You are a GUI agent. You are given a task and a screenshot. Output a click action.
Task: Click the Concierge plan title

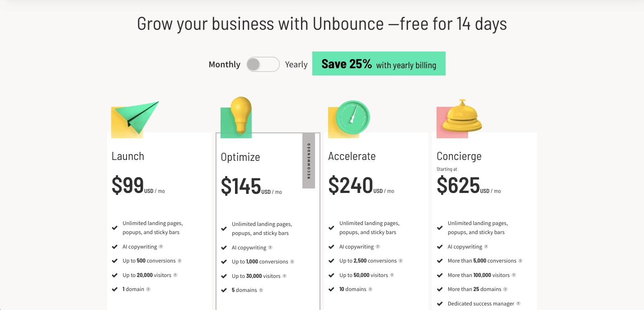[x=459, y=156]
